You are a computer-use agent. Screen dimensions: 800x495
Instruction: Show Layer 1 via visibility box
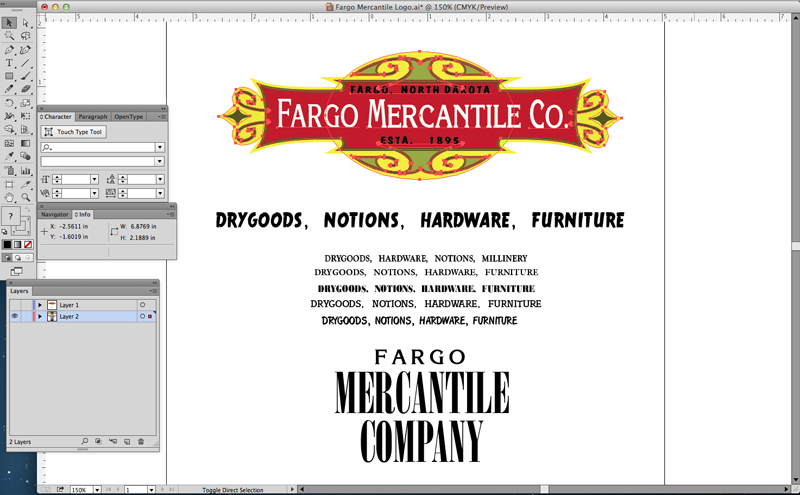tap(14, 305)
